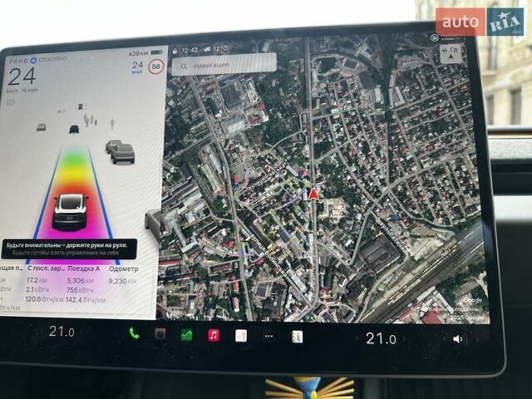The width and height of the screenshot is (532, 399).
Task: Tap the red vehicle arrow on map
Action: point(313,194)
